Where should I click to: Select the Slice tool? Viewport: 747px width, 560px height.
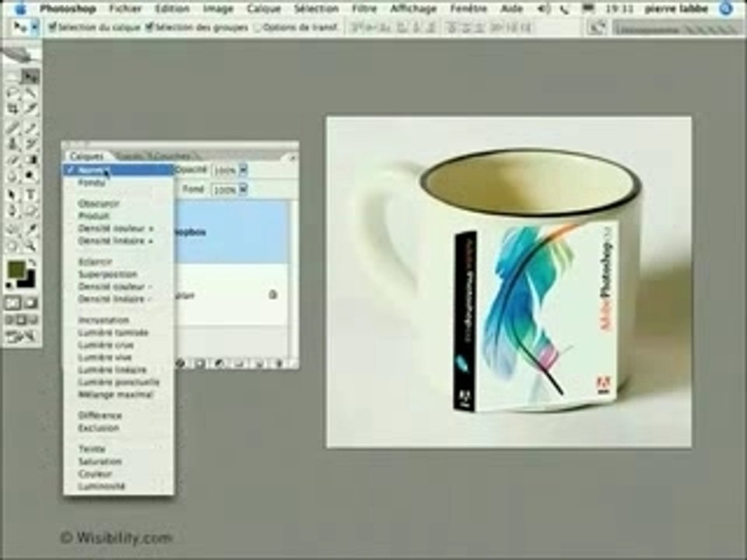[30, 109]
